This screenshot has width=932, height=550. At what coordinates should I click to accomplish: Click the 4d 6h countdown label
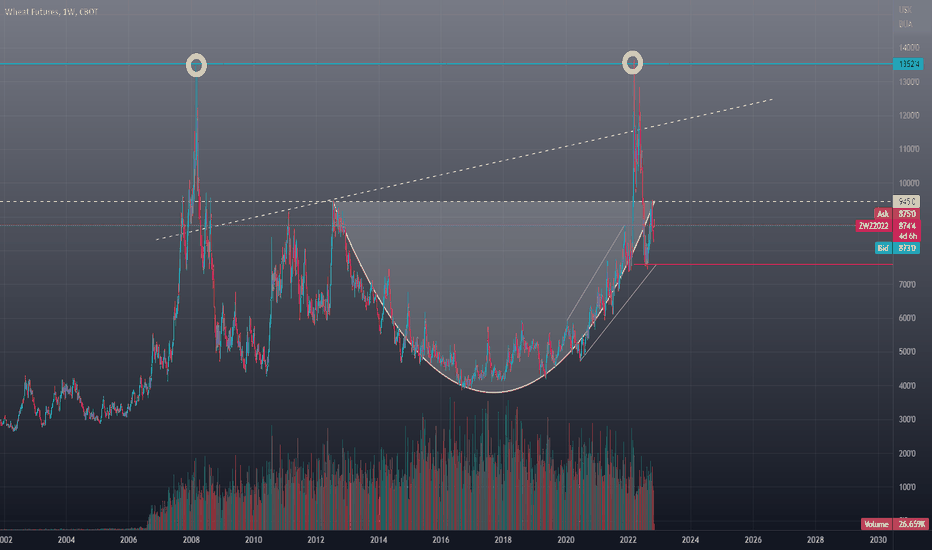click(x=906, y=237)
